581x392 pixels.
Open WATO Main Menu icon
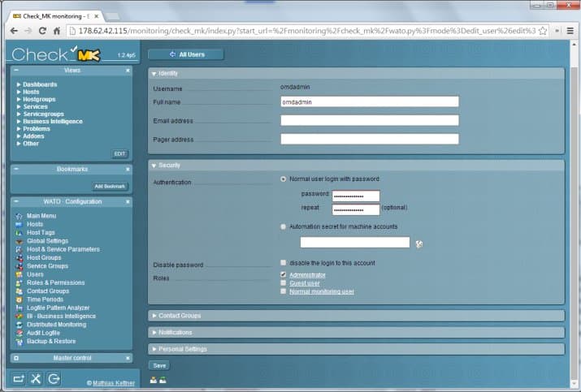pyautogui.click(x=20, y=216)
